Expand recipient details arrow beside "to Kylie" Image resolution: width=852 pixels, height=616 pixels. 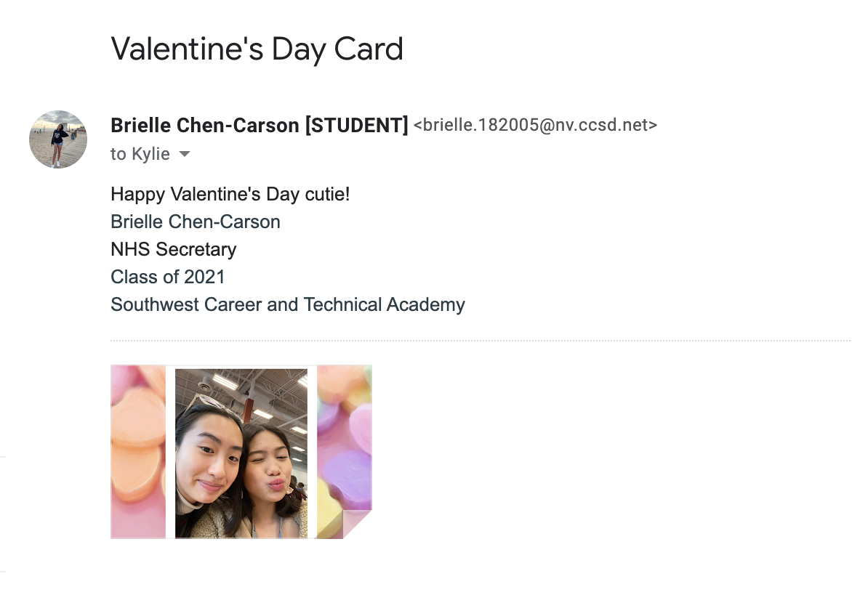pyautogui.click(x=185, y=154)
